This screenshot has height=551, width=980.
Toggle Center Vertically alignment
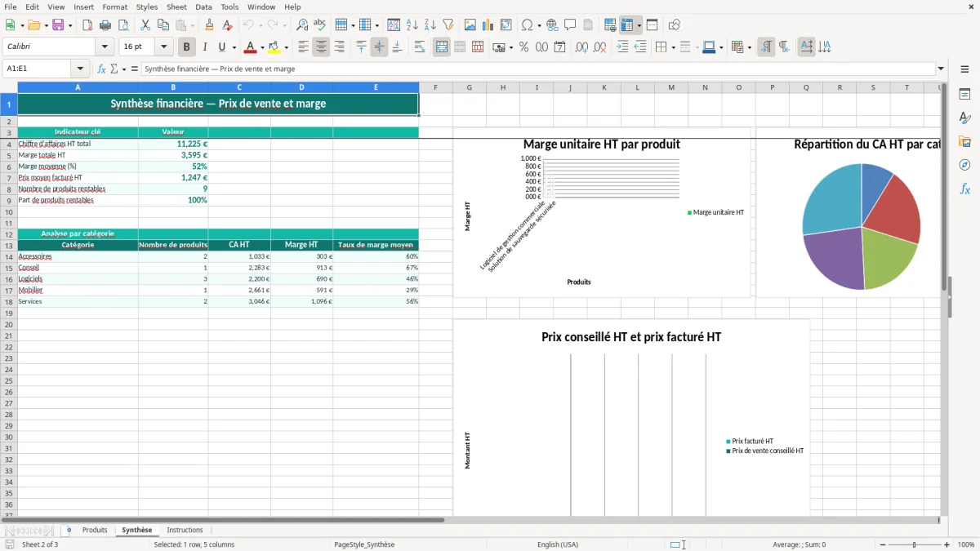(379, 47)
